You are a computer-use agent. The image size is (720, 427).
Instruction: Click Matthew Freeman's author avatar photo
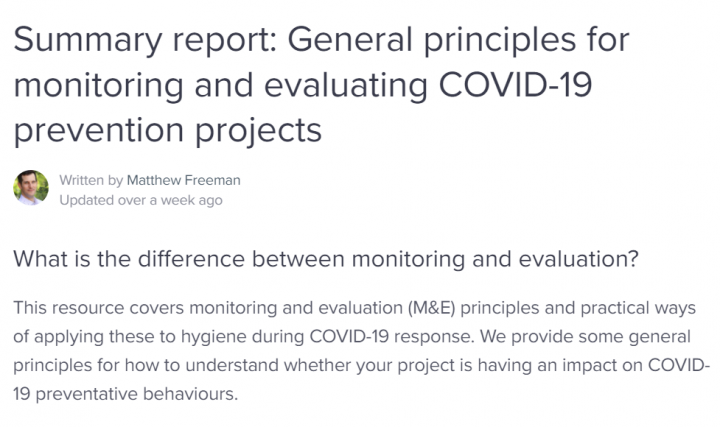(31, 188)
